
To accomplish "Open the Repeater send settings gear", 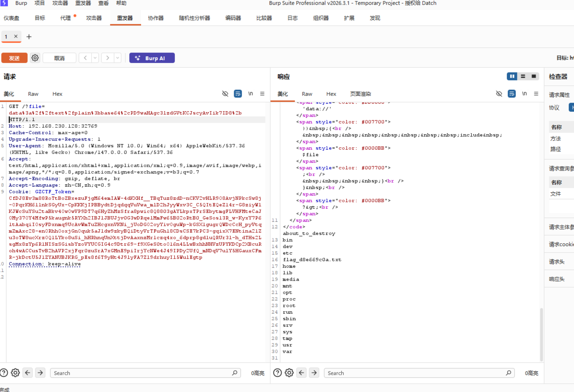I will click(x=35, y=58).
